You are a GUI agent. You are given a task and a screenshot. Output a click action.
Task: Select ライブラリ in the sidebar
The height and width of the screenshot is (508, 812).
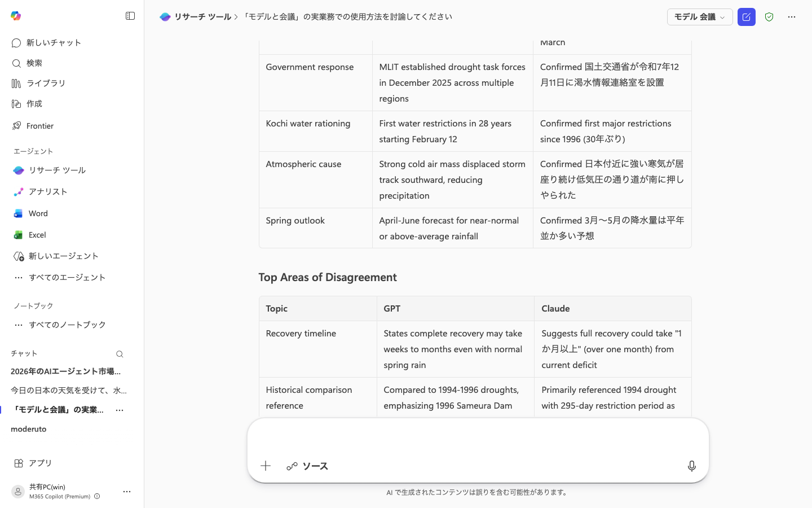46,83
